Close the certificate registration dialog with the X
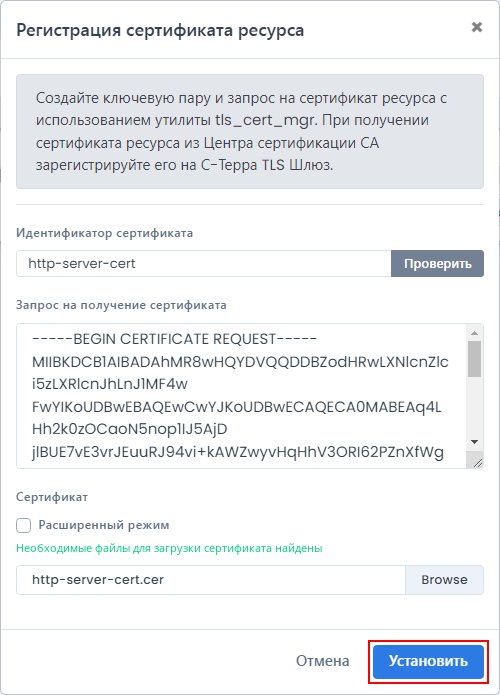This screenshot has width=500, height=695. tap(477, 27)
